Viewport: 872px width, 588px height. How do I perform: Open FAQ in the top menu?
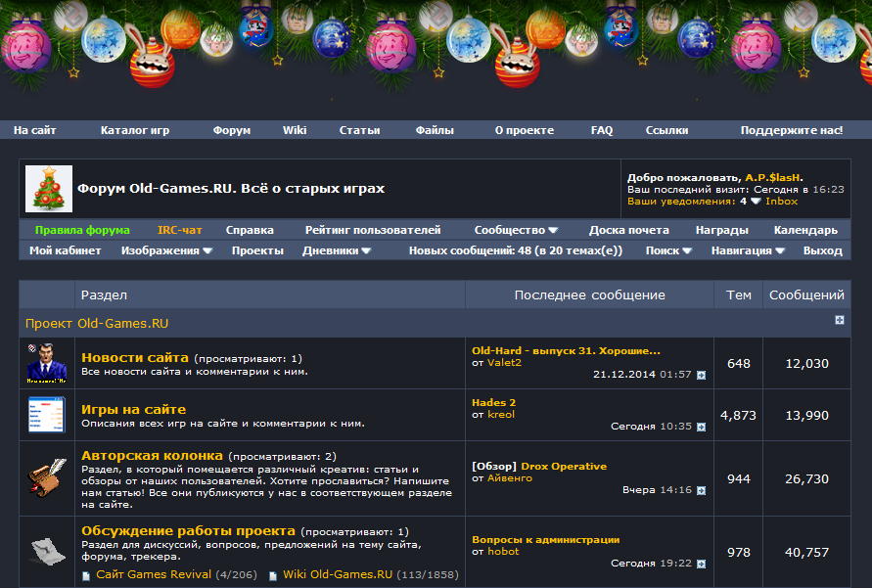(x=602, y=130)
